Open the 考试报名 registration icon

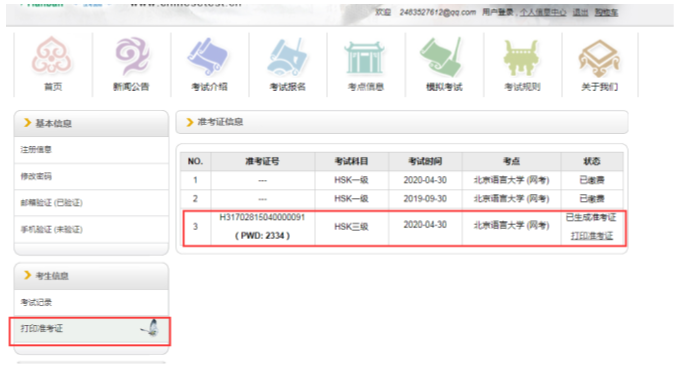pos(287,57)
